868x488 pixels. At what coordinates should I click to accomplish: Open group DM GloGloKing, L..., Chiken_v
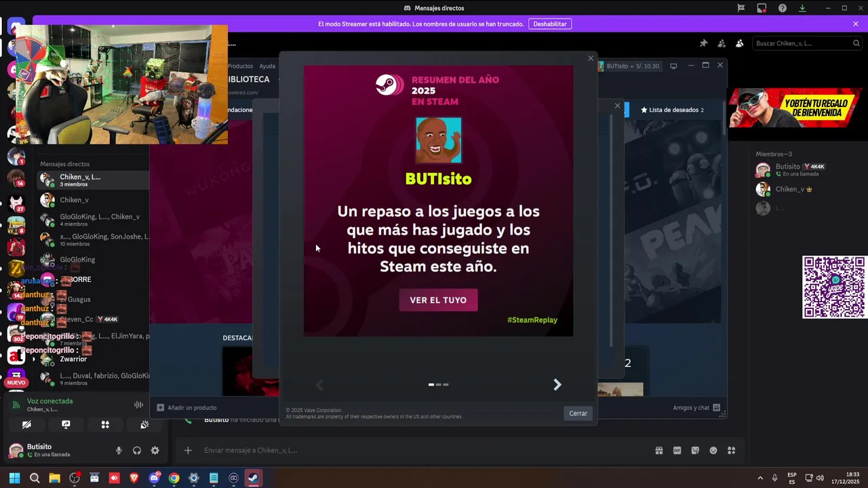(94, 220)
